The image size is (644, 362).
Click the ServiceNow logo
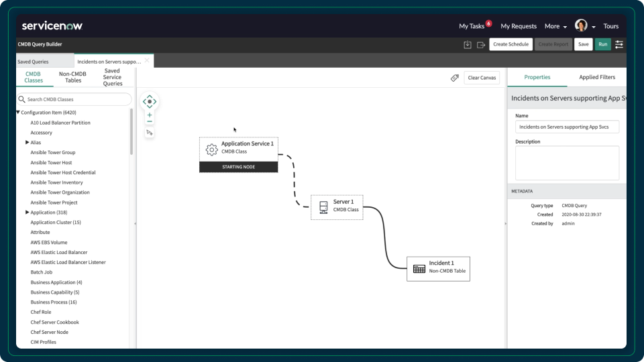pos(52,26)
